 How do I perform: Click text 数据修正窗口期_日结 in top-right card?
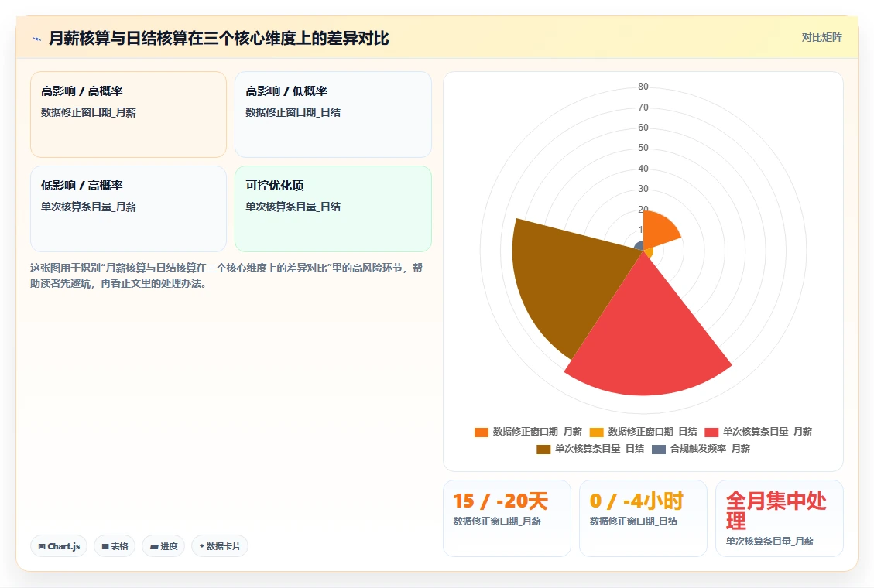[293, 112]
